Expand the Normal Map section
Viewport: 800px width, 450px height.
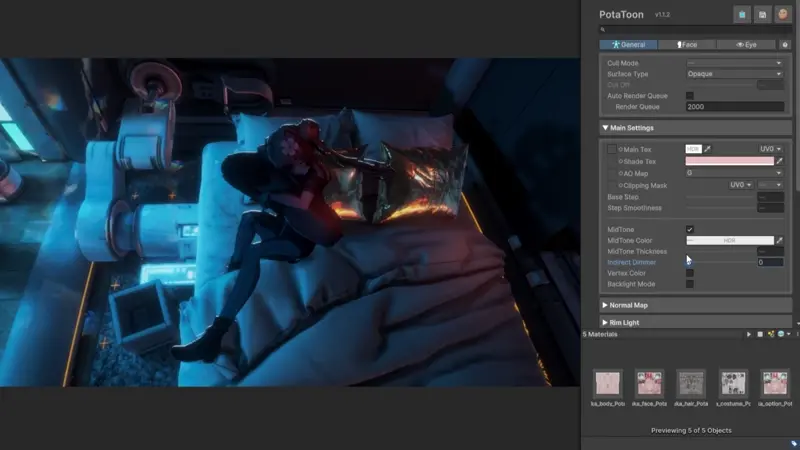pos(695,305)
